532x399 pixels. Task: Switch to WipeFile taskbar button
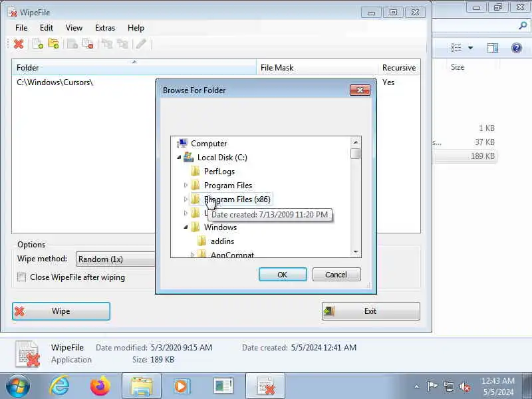click(x=265, y=386)
